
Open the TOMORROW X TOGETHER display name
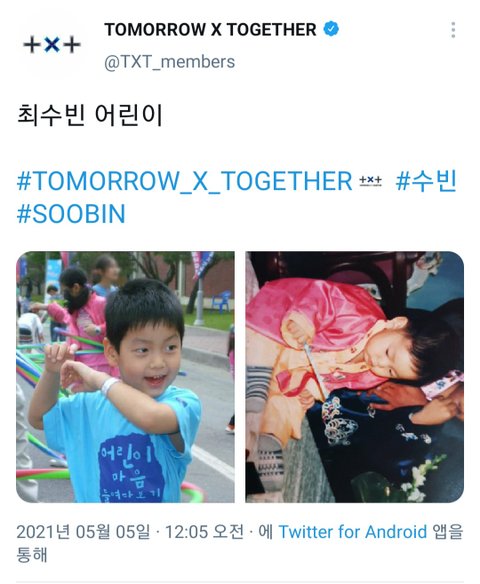point(210,29)
